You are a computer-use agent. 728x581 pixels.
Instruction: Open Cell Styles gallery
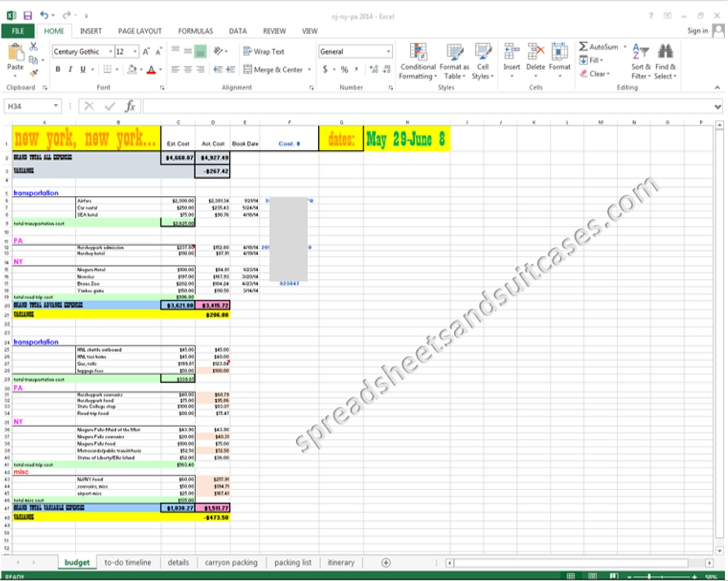pyautogui.click(x=483, y=61)
